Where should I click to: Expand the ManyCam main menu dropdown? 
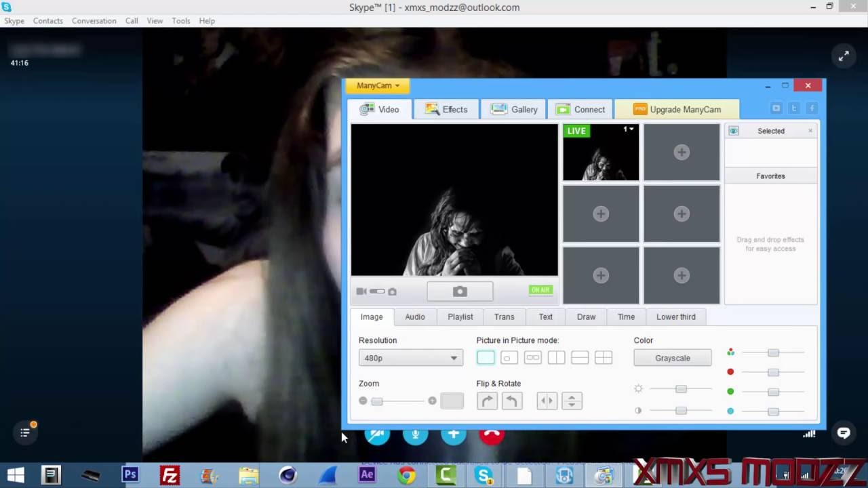coord(378,85)
